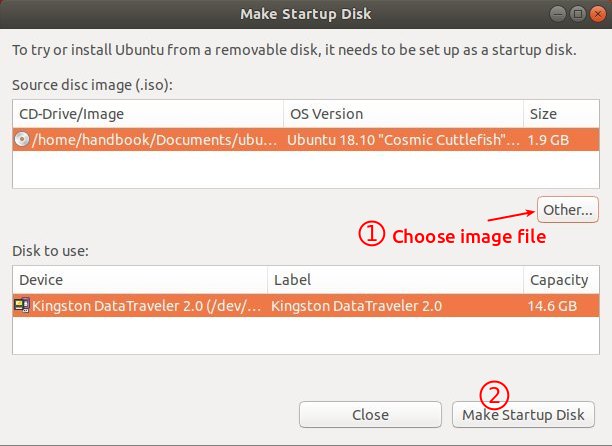Minimize the Make Startup Disk window
The width and height of the screenshot is (612, 446).
point(558,14)
